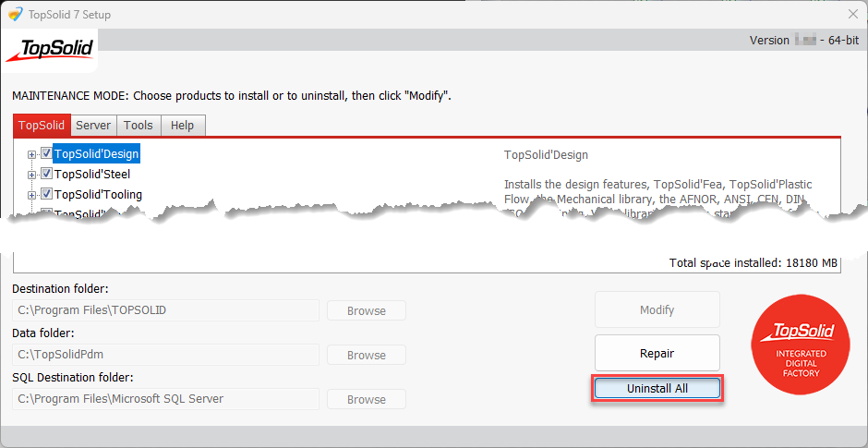
Task: Click the Version 64-bit label
Action: click(803, 40)
